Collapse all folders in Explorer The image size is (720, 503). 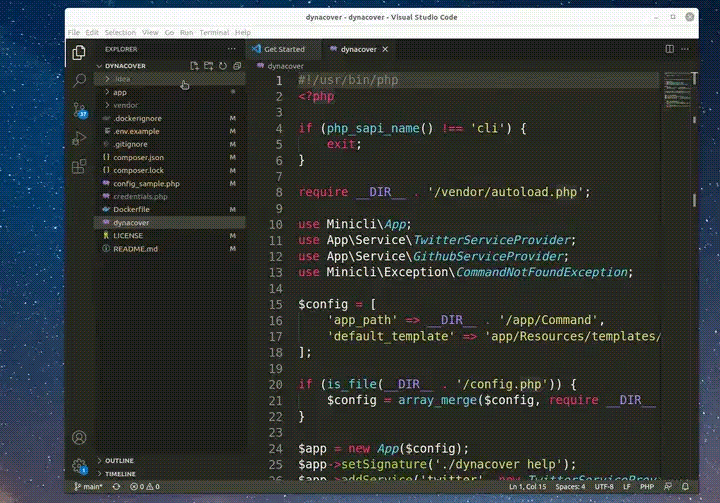pyautogui.click(x=237, y=66)
